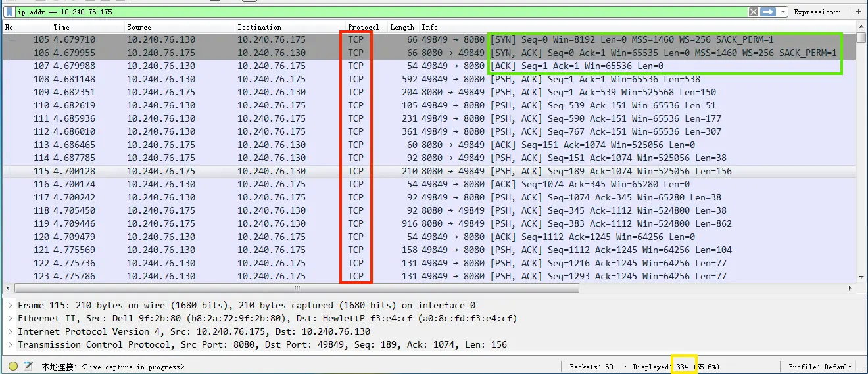868x374 pixels.
Task: Select packet 116 ACK Seq=1074 row
Action: (429, 184)
